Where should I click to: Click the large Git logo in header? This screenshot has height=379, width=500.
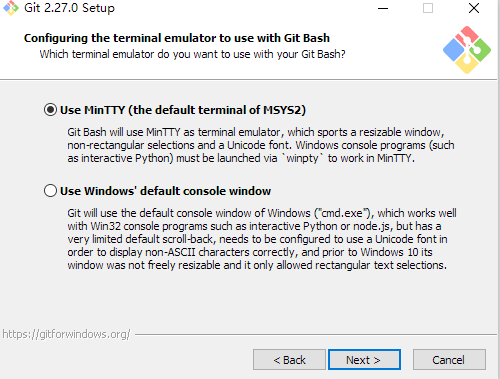click(x=467, y=50)
